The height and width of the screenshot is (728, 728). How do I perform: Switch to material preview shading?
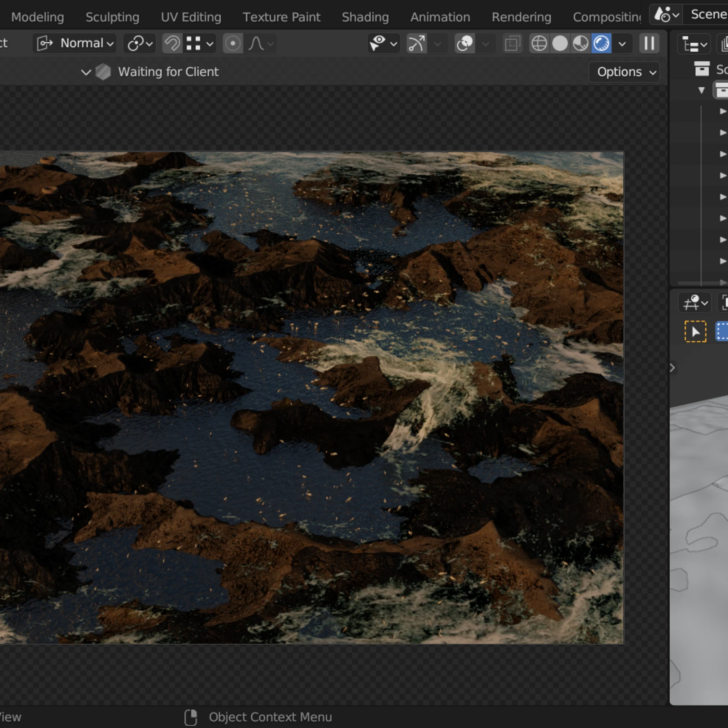[x=581, y=44]
